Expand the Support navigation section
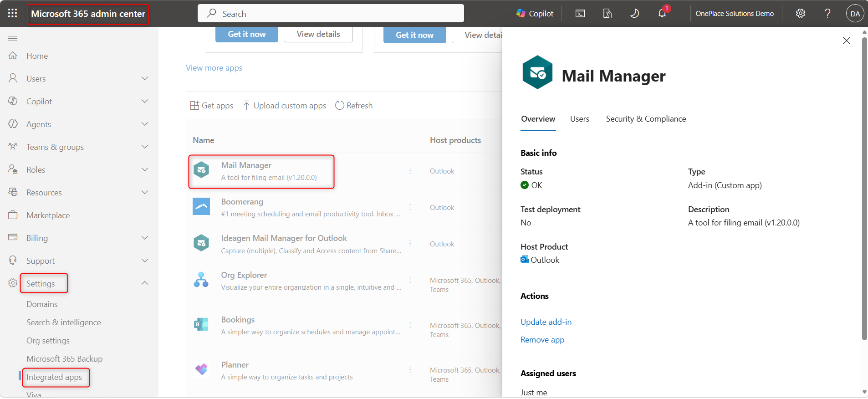This screenshot has width=868, height=399. pos(145,261)
